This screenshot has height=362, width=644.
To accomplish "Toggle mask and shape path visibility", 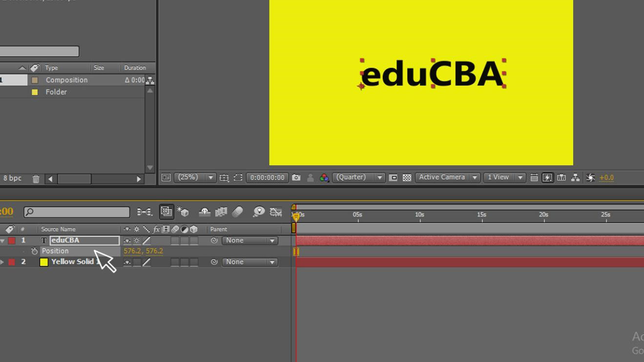I will click(x=238, y=178).
